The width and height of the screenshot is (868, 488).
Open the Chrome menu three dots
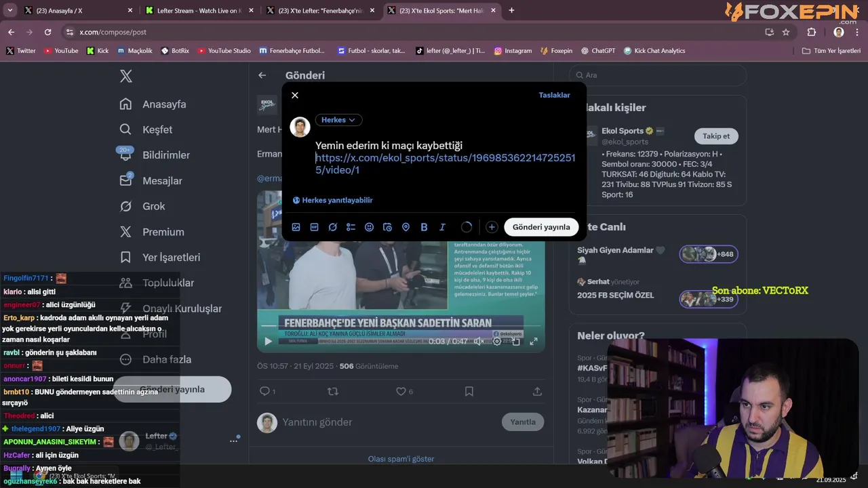coord(857,32)
